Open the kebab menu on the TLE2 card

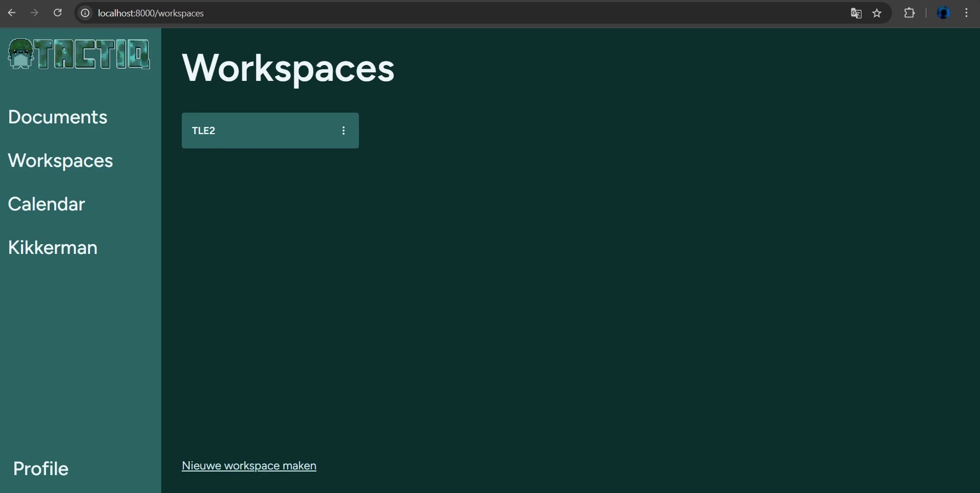343,131
